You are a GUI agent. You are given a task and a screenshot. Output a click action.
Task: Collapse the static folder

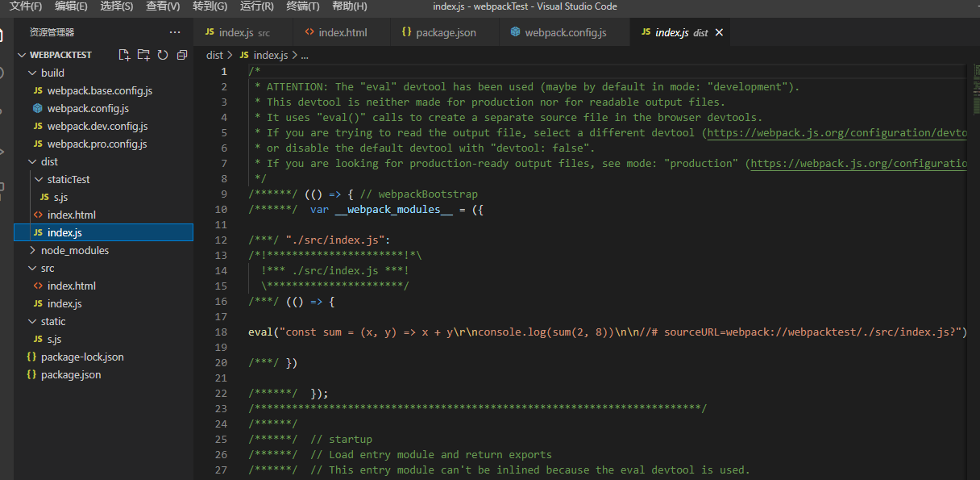click(103, 321)
